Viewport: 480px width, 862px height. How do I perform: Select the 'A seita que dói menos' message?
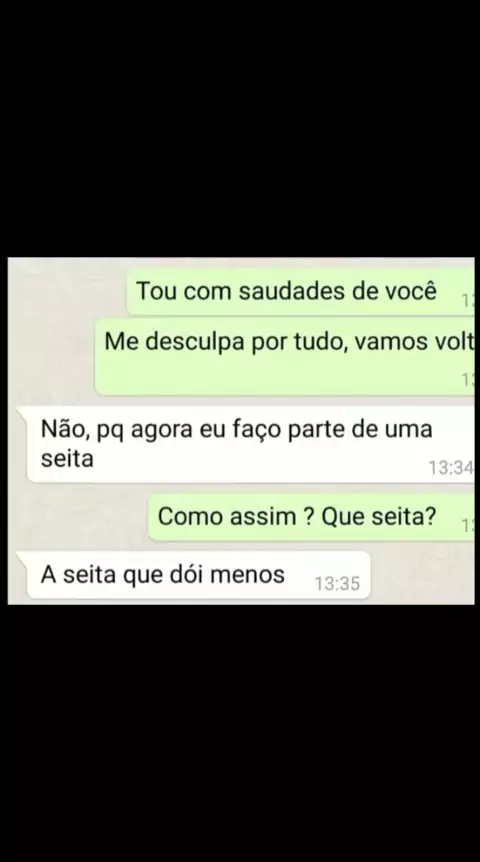click(x=198, y=575)
